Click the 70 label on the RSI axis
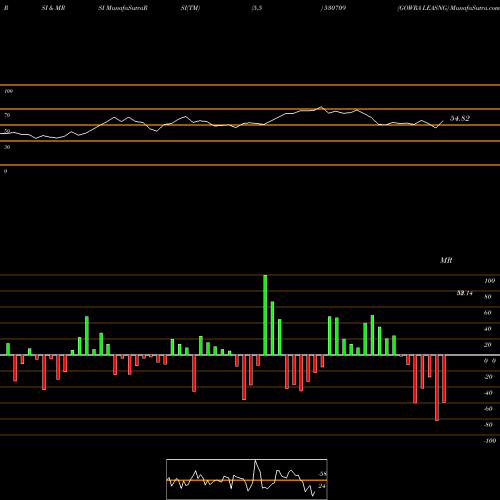The height and width of the screenshot is (500, 500). 7,115
